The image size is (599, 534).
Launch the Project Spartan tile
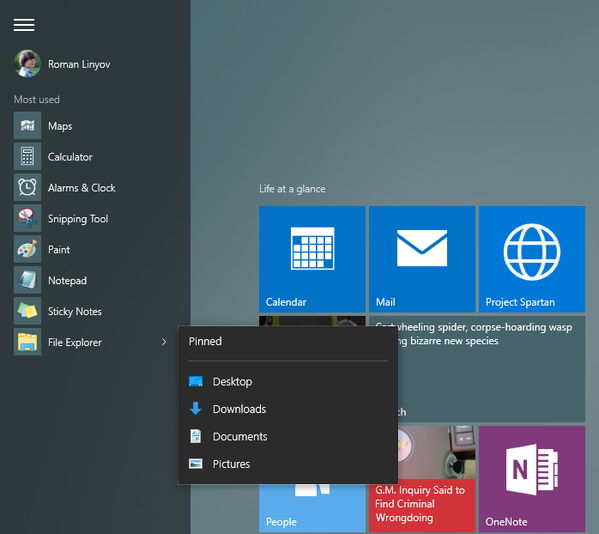[x=532, y=259]
